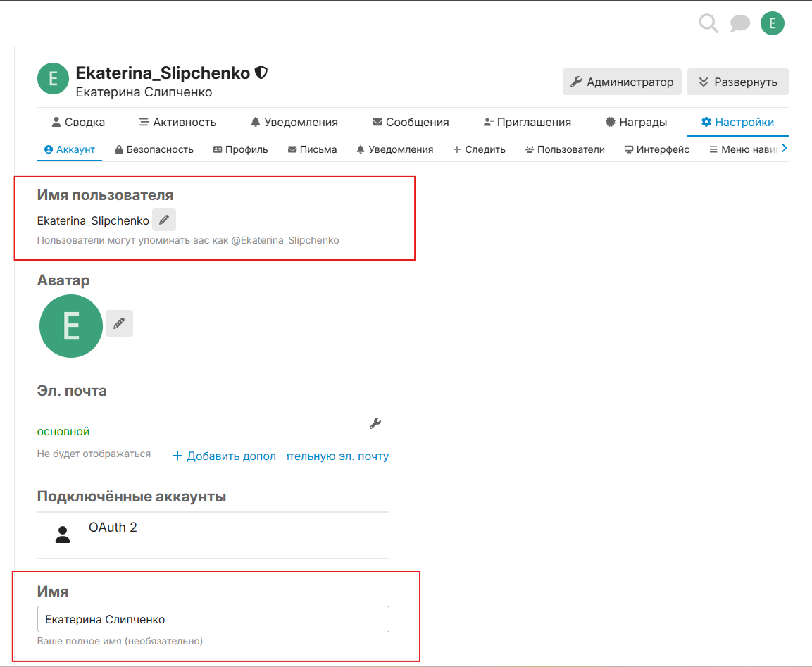The image size is (812, 667).
Task: Expand profile with Развернуть button
Action: pos(737,82)
